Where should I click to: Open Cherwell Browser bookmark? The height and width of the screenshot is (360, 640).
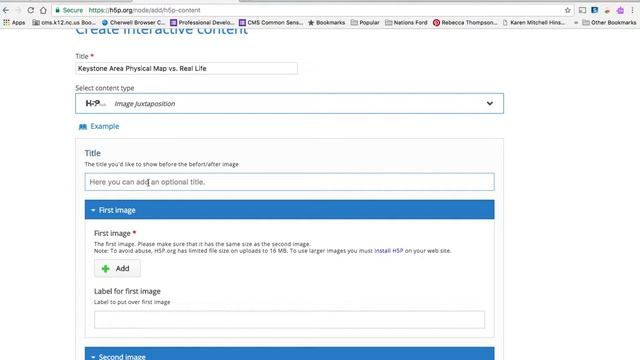pos(133,22)
